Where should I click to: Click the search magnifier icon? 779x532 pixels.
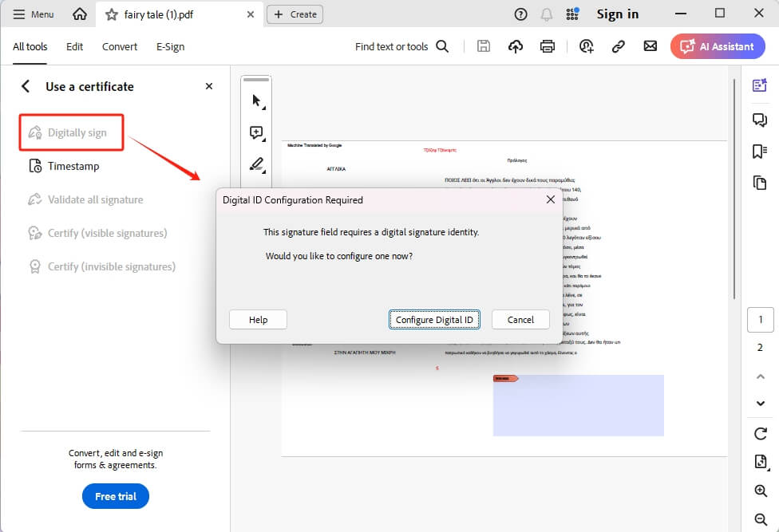point(442,46)
